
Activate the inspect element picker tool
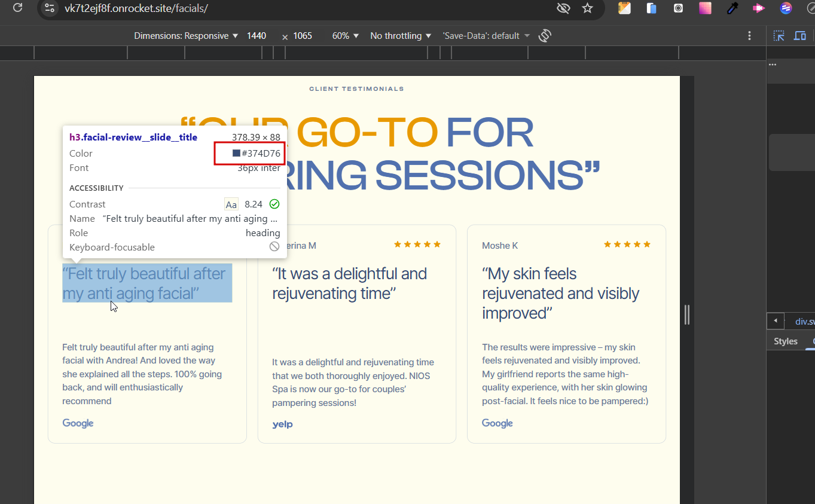pyautogui.click(x=779, y=36)
